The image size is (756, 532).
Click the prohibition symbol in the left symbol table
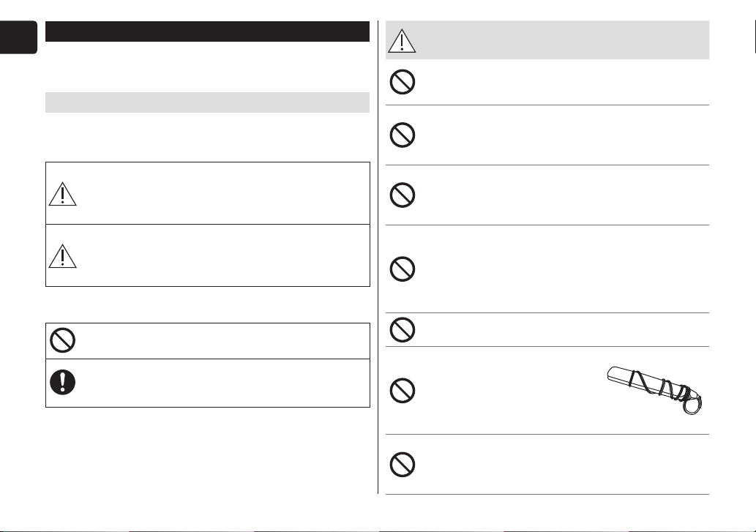coord(63,340)
